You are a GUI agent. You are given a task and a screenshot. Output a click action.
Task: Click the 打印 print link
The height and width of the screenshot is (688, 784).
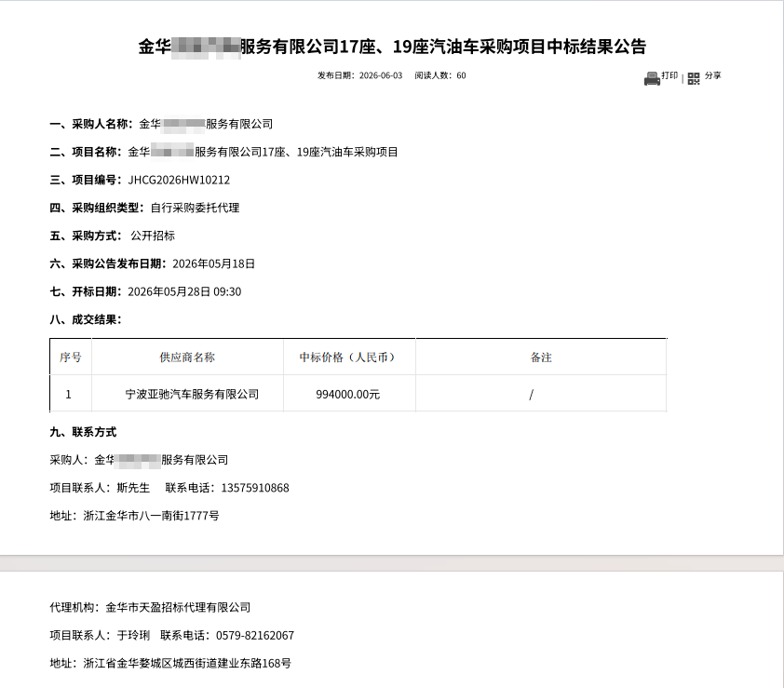click(x=669, y=75)
